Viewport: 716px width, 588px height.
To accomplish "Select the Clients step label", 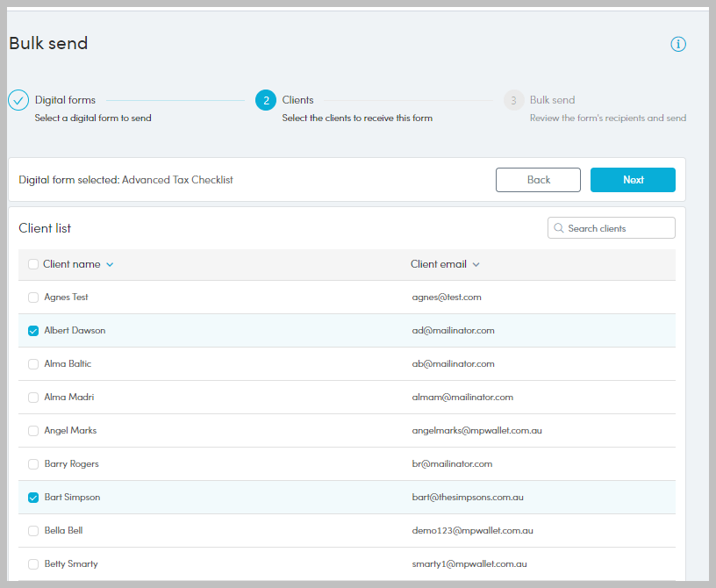I will (297, 100).
